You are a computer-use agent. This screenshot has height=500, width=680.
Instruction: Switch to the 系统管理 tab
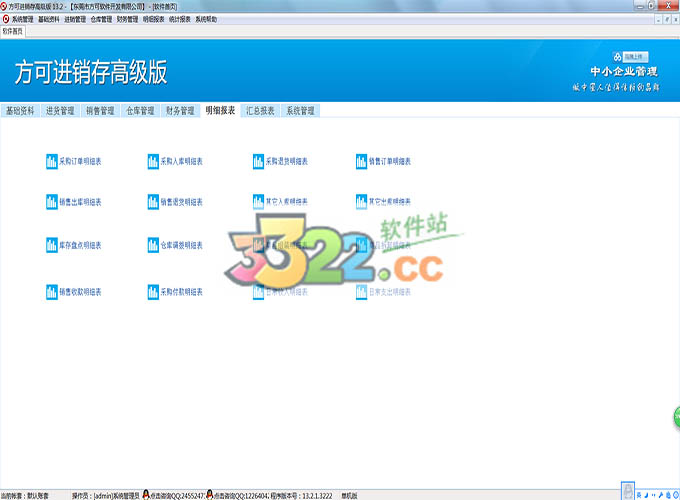click(x=300, y=111)
